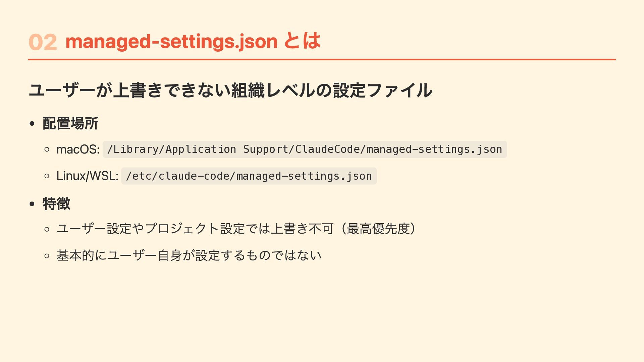Click the 配置場所 bullet heading

click(x=70, y=123)
